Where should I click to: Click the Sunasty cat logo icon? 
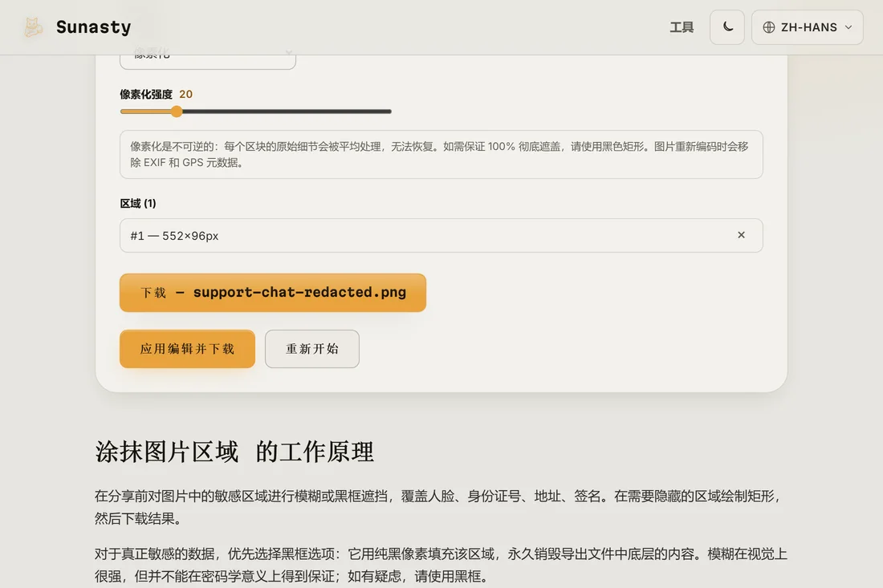click(x=33, y=27)
